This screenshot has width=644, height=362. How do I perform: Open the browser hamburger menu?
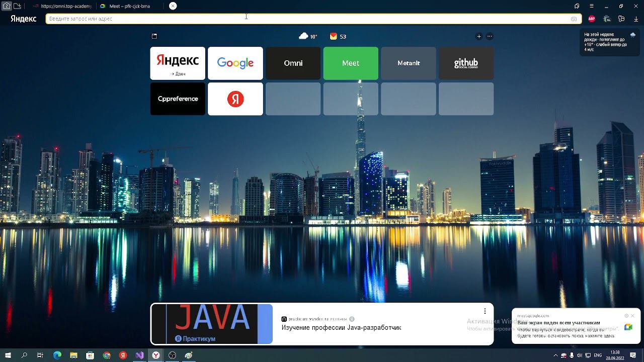pyautogui.click(x=592, y=6)
